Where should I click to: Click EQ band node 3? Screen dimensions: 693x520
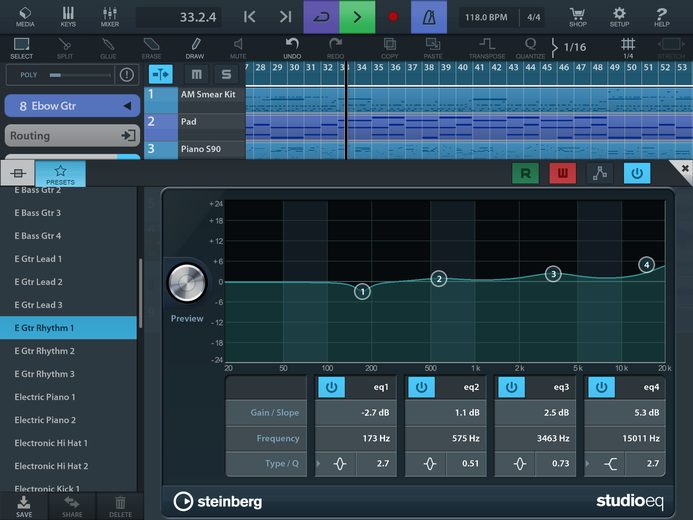[553, 274]
